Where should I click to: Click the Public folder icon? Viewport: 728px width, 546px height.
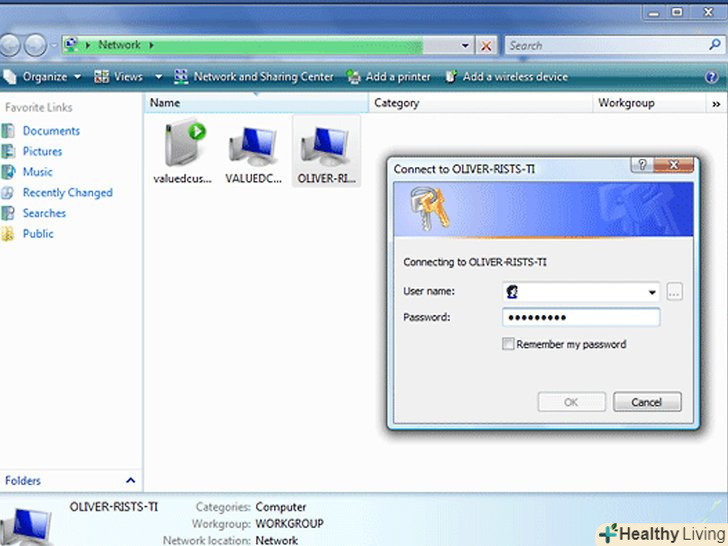point(8,234)
